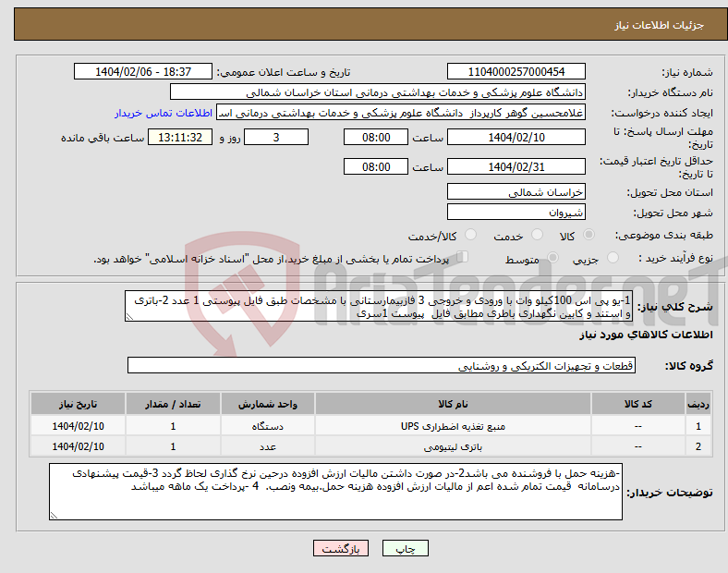Click the resize handle of buyer notes box
The width and height of the screenshot is (728, 573).
(54, 516)
